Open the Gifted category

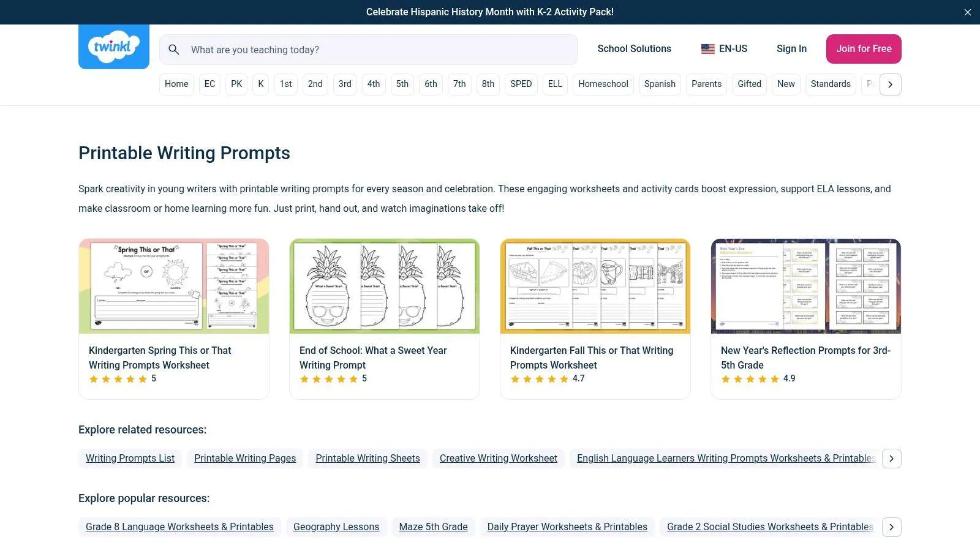(x=749, y=84)
